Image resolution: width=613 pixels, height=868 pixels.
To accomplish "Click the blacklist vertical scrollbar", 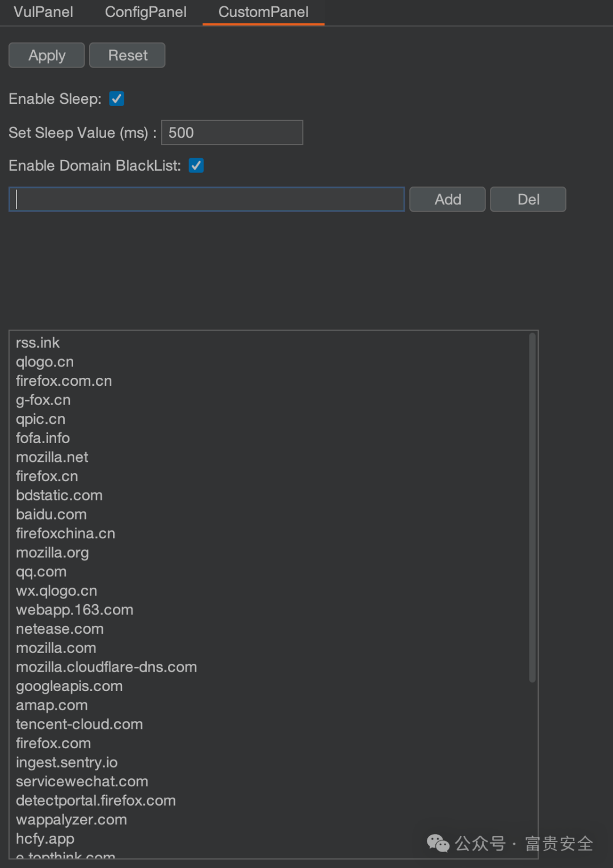I will (x=532, y=508).
